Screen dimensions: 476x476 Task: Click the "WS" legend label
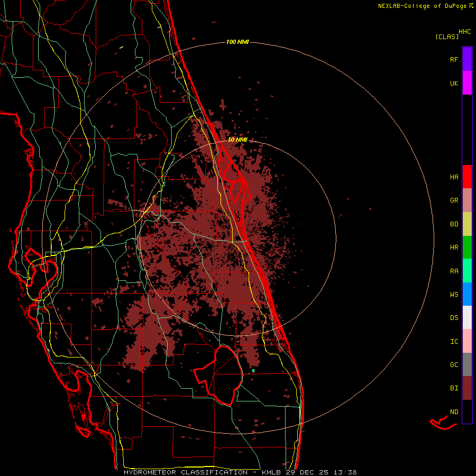click(454, 295)
